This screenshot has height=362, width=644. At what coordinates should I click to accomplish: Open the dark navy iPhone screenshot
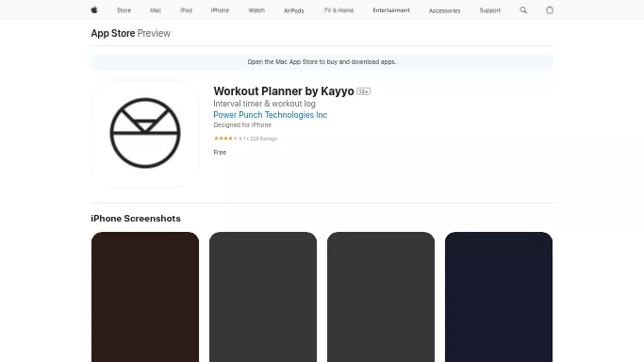click(x=499, y=297)
